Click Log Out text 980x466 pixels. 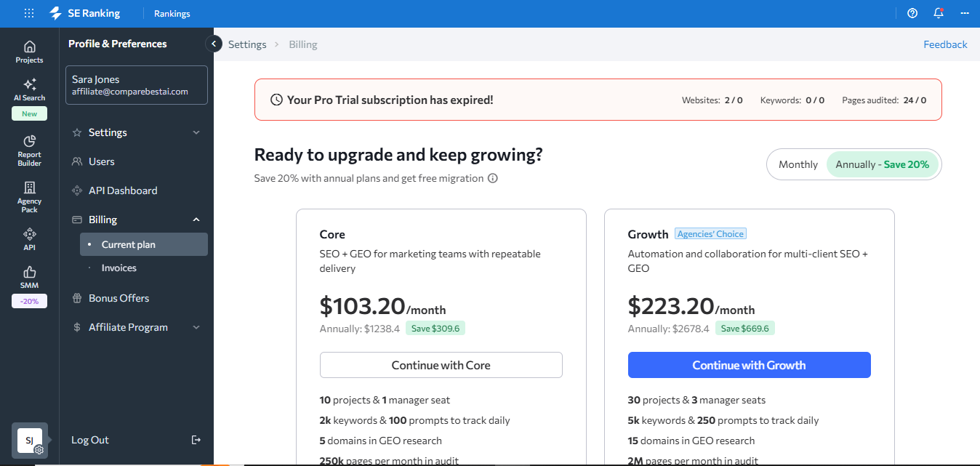coord(90,440)
